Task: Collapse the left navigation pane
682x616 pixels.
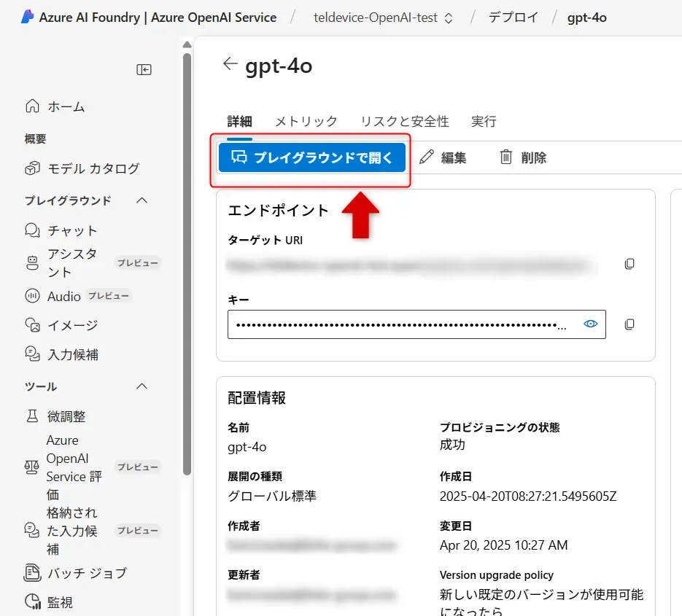Action: coord(144,70)
